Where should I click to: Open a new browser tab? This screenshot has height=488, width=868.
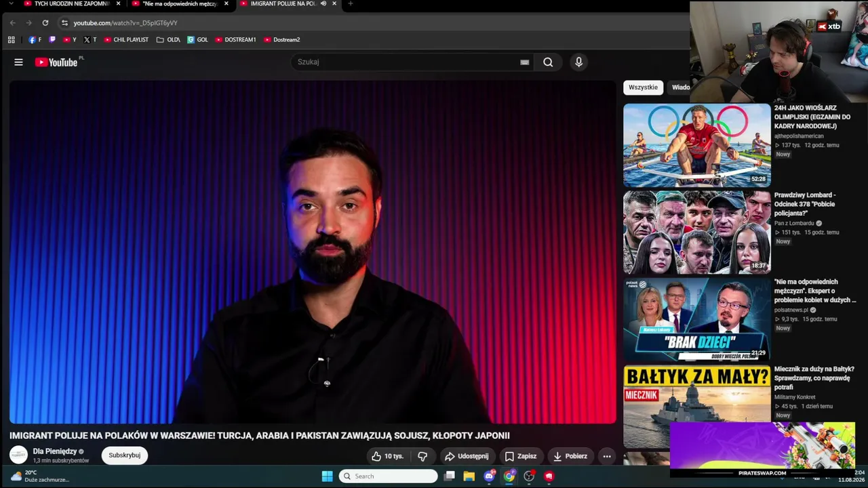pos(350,4)
